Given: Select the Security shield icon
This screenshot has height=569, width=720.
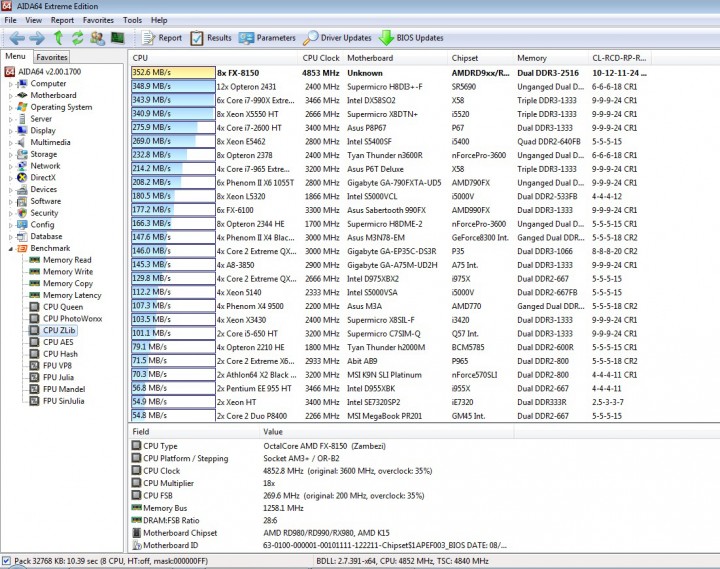Looking at the screenshot, I should [x=22, y=213].
